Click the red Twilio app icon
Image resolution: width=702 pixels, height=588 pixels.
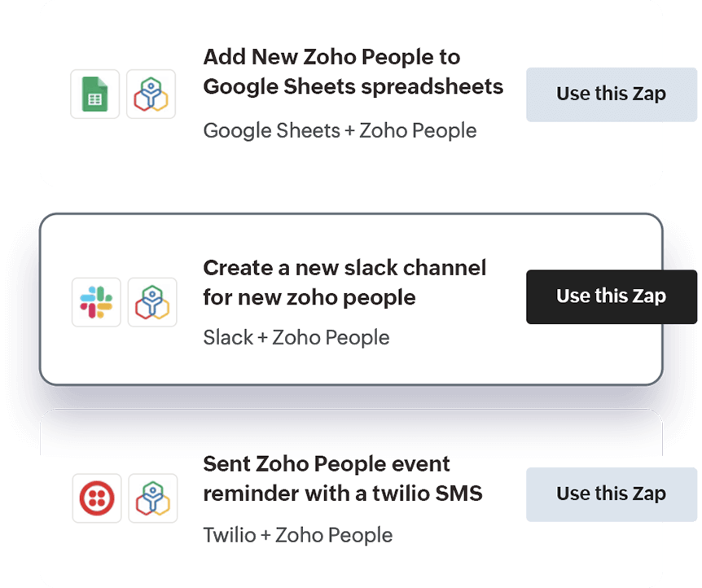click(x=97, y=498)
